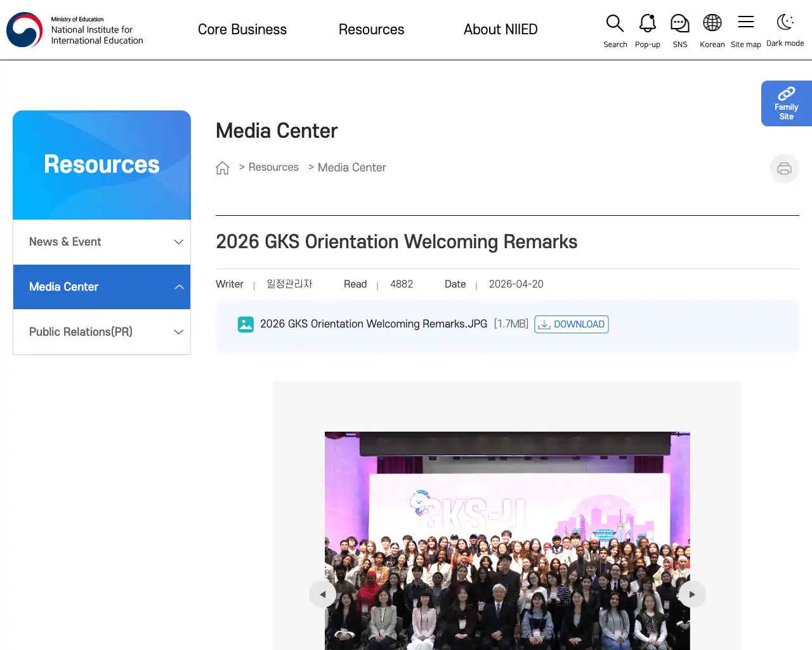Viewport: 812px width, 650px height.
Task: Collapse the Media Center sidebar chevron
Action: coord(179,287)
